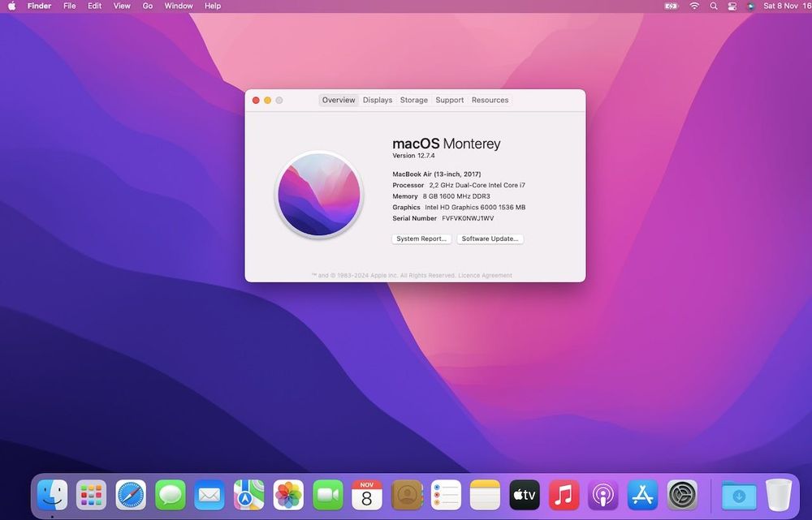812x520 pixels.
Task: Minimize the About This Mac window
Action: [x=268, y=100]
